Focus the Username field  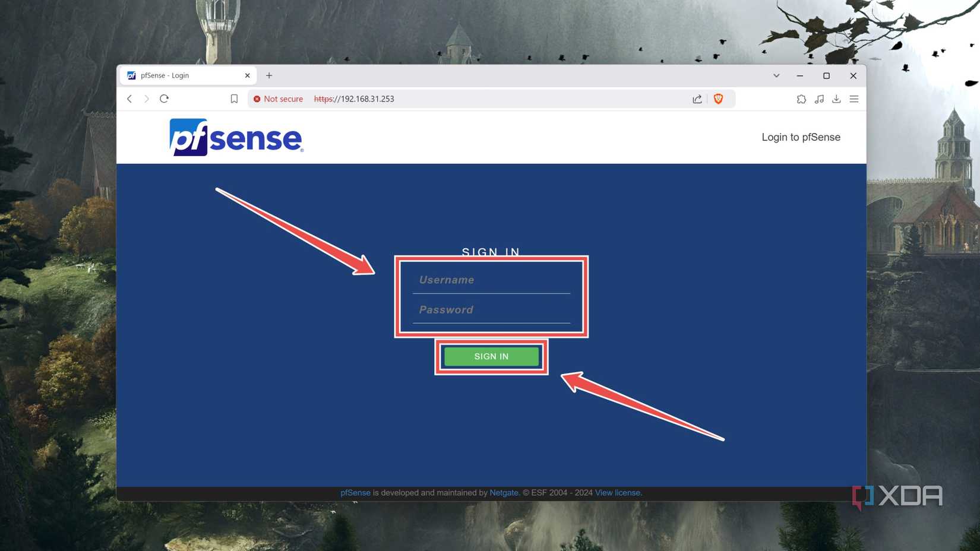491,280
